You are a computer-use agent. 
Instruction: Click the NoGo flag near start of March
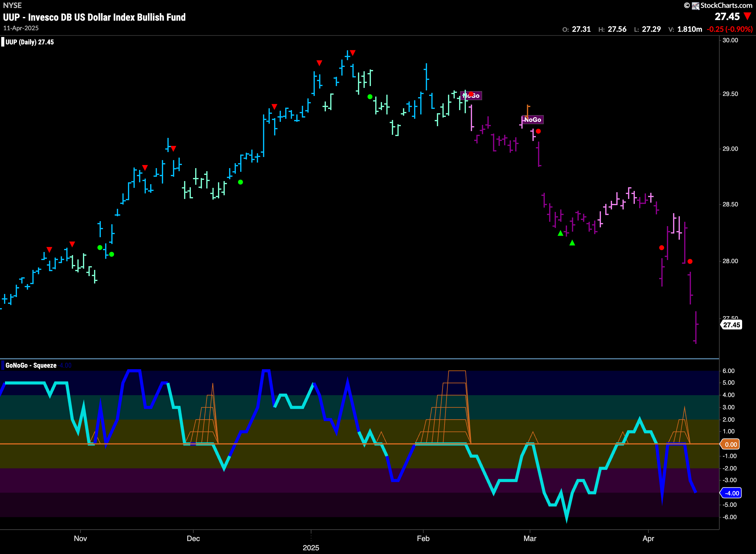[532, 120]
